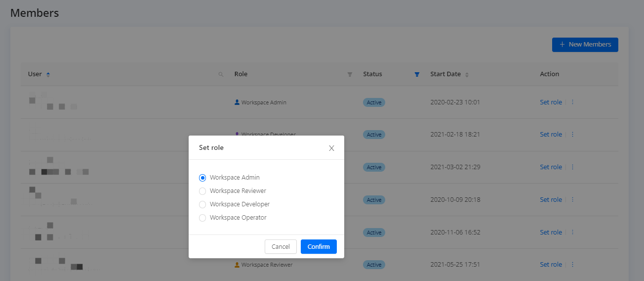Pick the Workspace Operator radio option
This screenshot has width=644, height=281.
[202, 218]
